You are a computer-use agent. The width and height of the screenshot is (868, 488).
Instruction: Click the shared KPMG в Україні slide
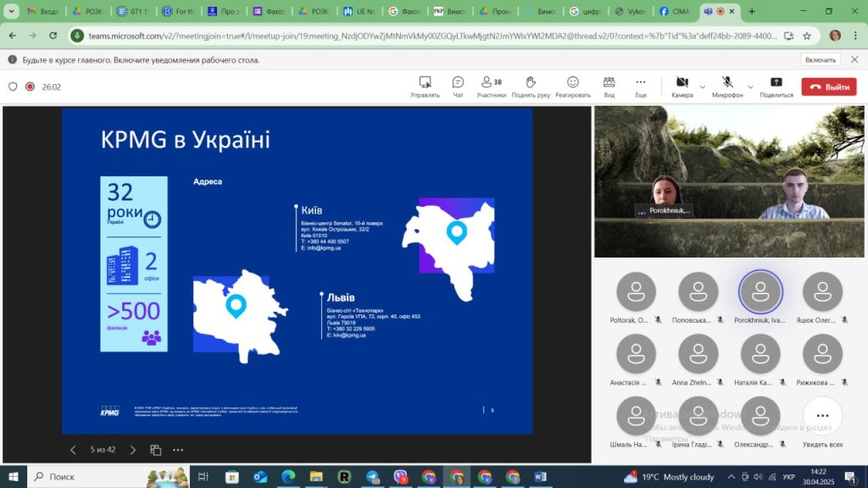tap(298, 270)
